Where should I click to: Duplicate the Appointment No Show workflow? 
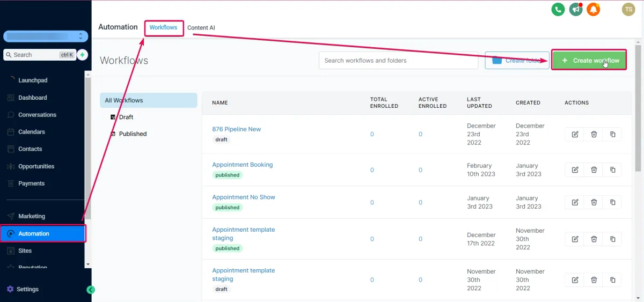(612, 202)
